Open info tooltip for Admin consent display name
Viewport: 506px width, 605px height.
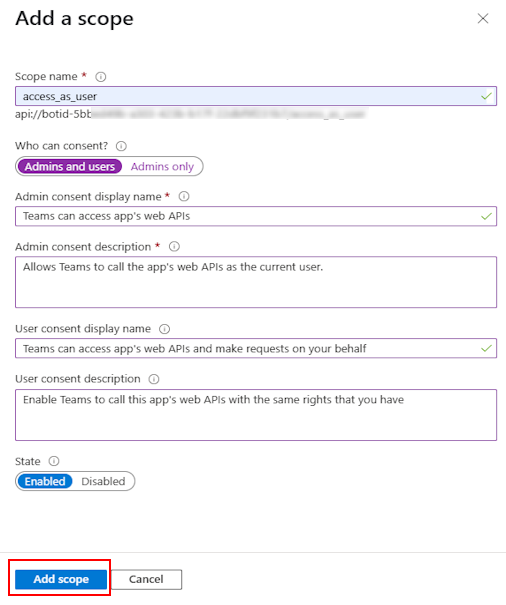tap(184, 196)
